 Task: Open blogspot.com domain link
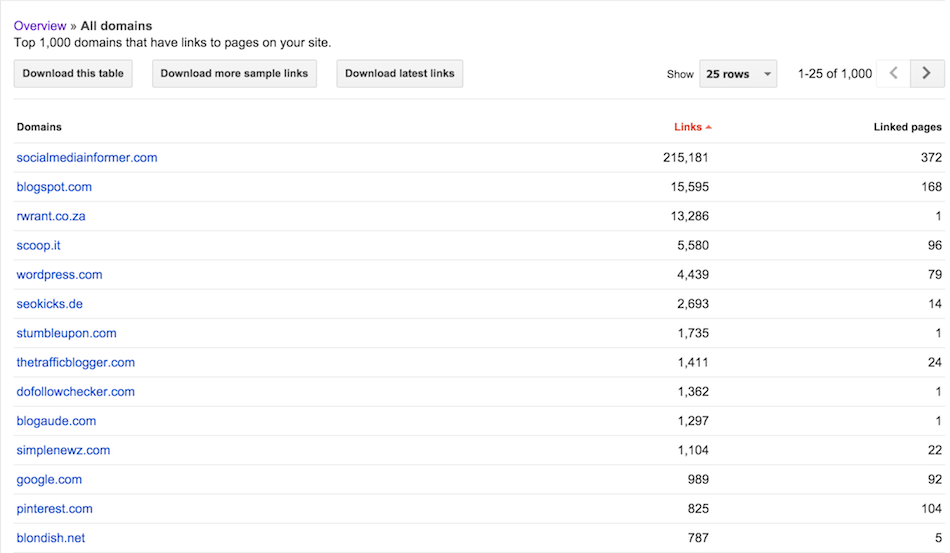54,187
